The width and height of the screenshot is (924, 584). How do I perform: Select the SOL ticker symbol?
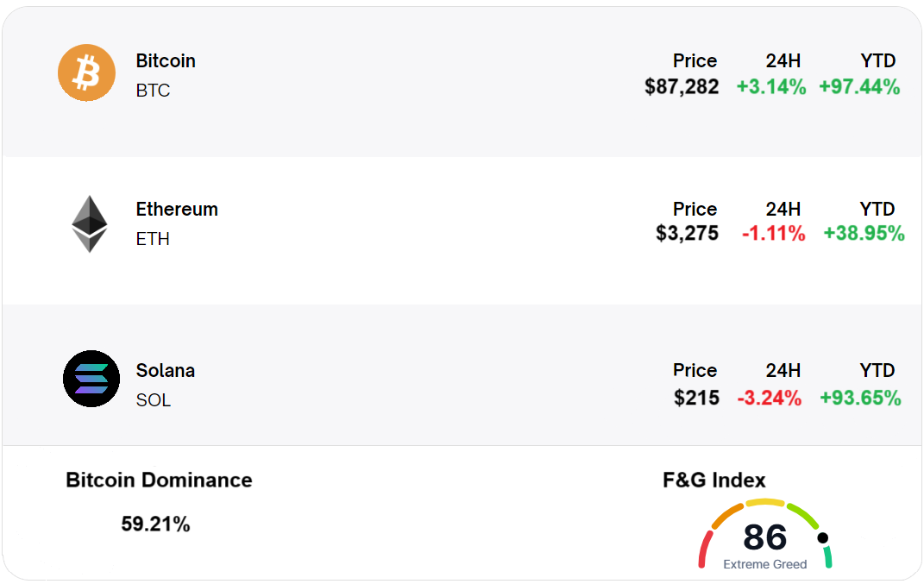coord(154,400)
